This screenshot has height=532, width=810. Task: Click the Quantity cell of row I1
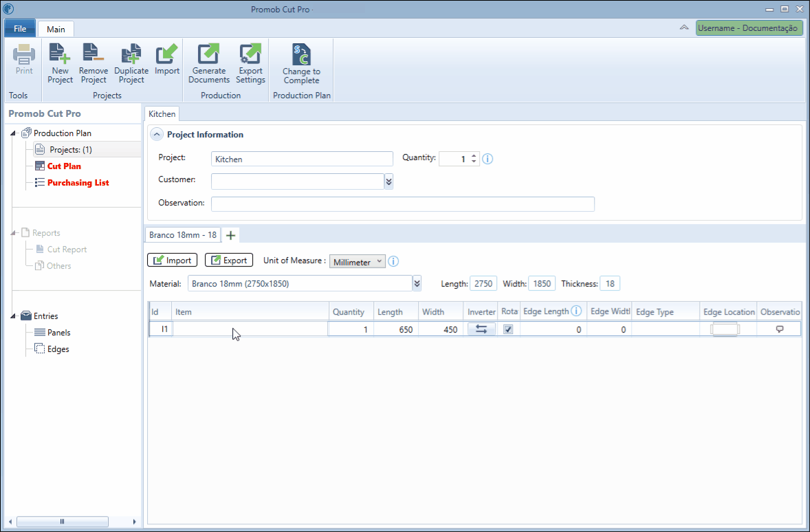[x=351, y=329]
